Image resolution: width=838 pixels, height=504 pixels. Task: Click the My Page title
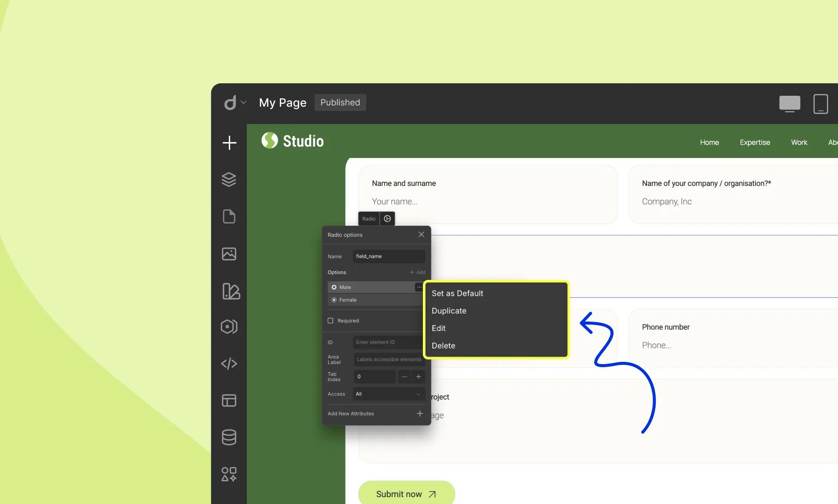point(282,103)
